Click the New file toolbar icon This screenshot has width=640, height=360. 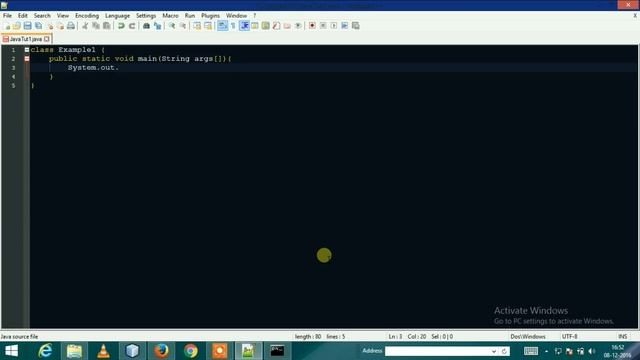point(7,26)
